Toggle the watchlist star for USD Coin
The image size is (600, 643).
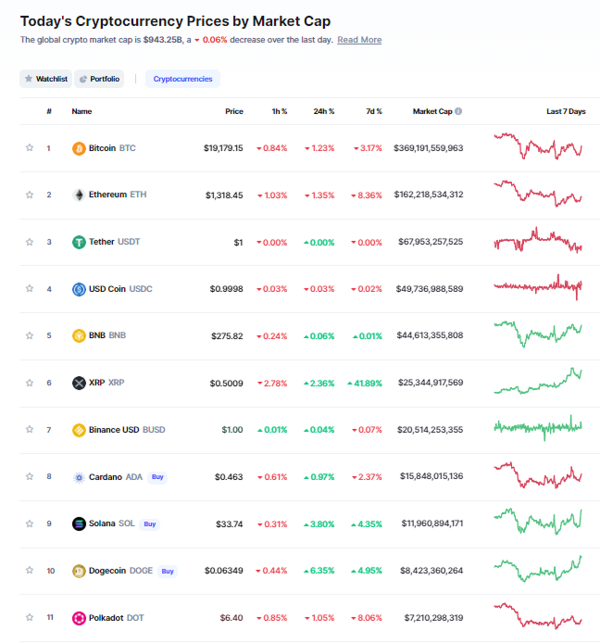(30, 288)
